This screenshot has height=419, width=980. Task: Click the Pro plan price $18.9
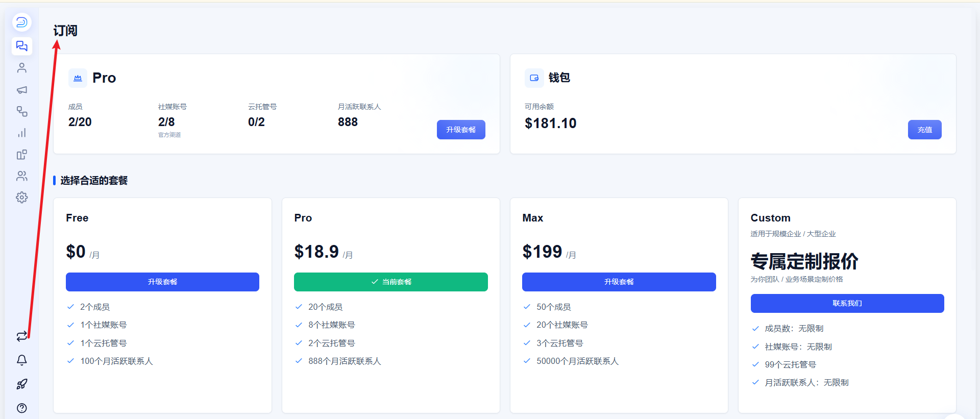click(316, 252)
